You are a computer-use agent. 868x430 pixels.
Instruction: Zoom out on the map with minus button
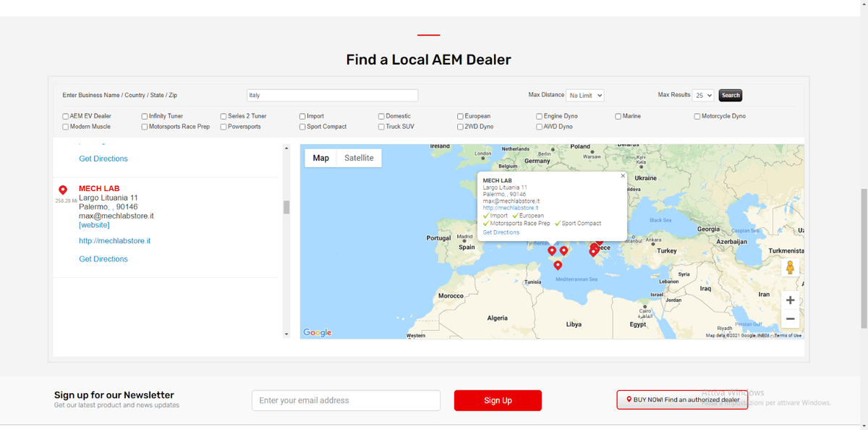point(790,319)
